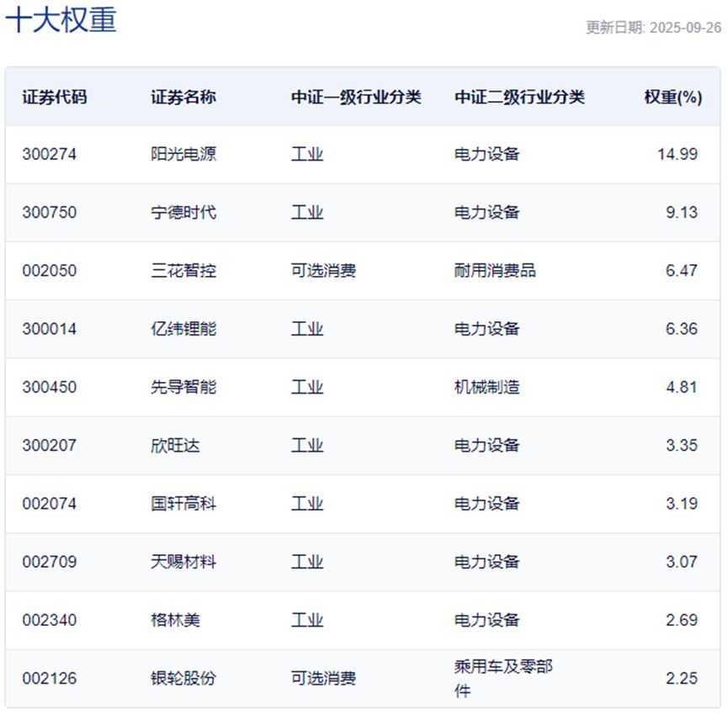Select stock code 002709
728x720 pixels.
[49, 562]
